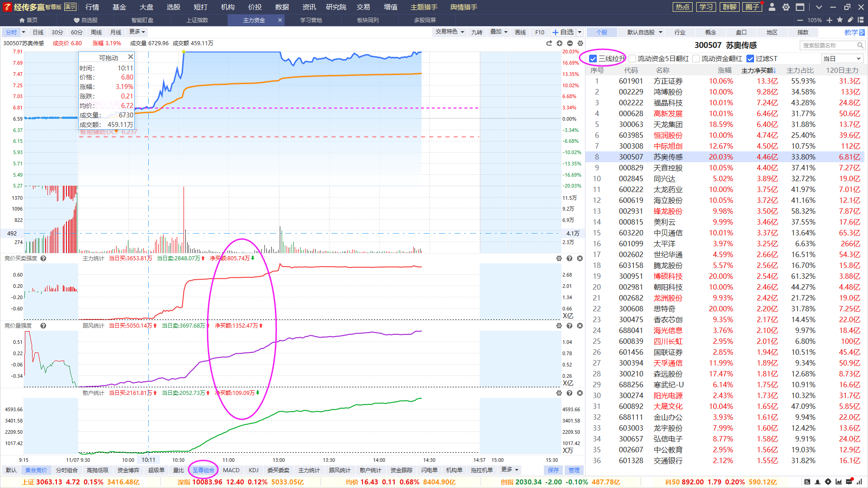Open the 交易特色 dropdown

[x=449, y=32]
